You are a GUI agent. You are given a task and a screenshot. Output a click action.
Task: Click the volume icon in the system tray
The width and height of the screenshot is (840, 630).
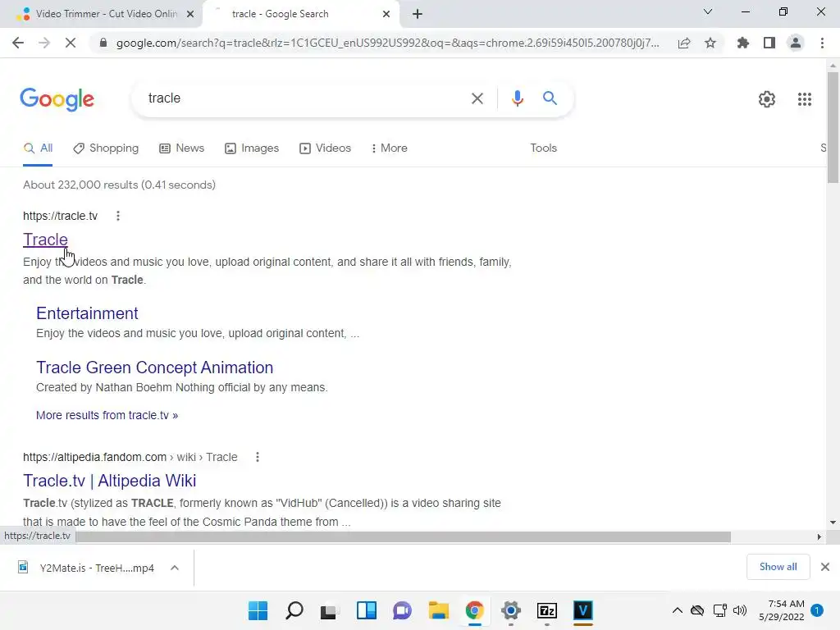coord(740,610)
